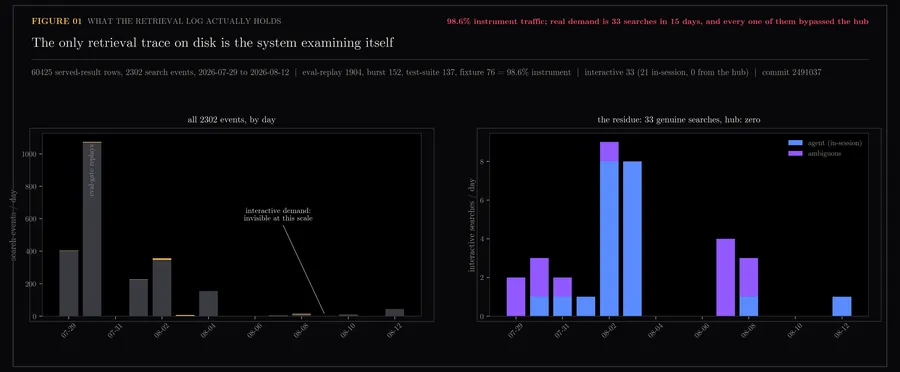
Task: Click the purple segment of the 07-30 right-chart bar
Action: tap(540, 277)
